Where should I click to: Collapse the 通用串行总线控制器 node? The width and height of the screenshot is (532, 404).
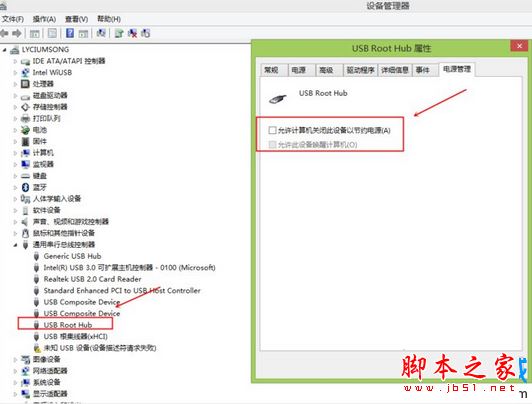(x=15, y=245)
